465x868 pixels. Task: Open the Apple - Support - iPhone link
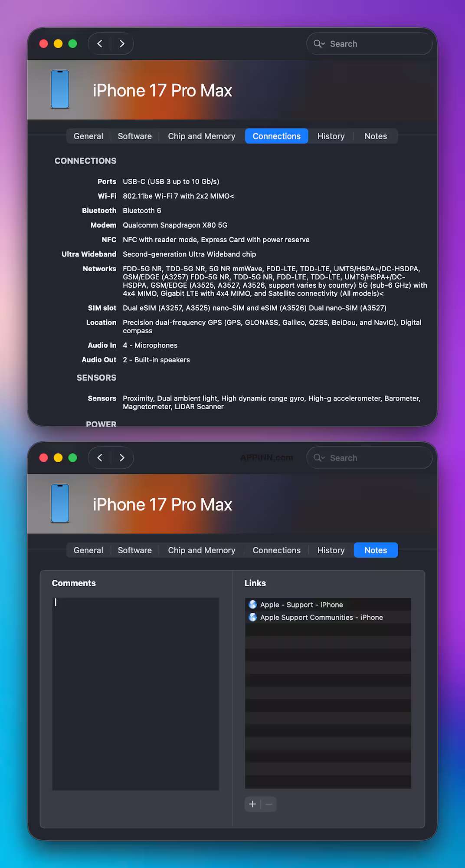pos(301,605)
